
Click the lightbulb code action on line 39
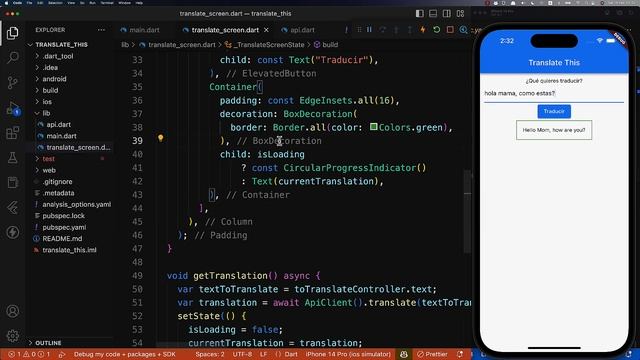[x=160, y=138]
